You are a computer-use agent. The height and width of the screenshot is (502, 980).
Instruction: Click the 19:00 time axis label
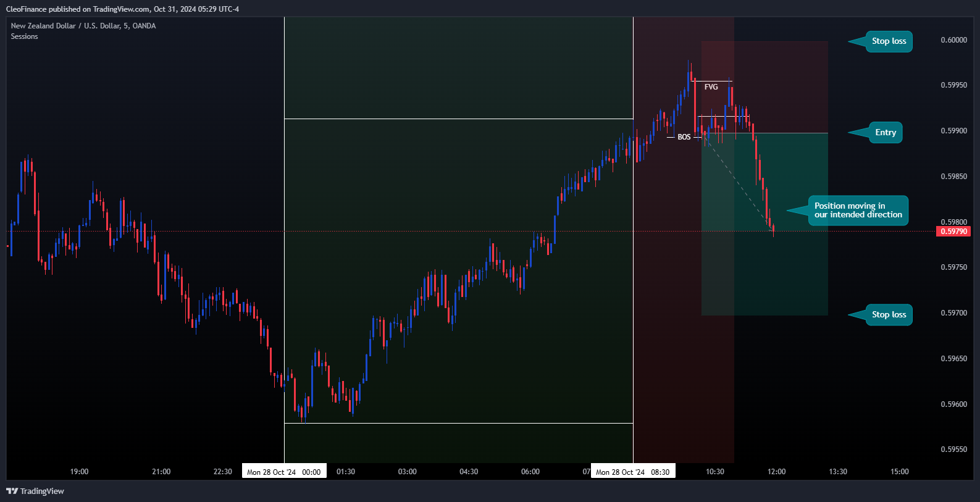point(79,472)
